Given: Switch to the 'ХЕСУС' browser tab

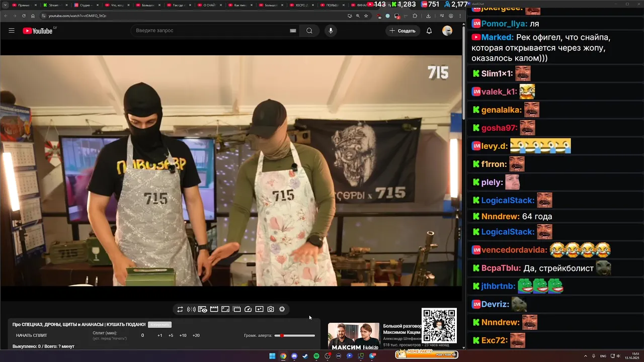Looking at the screenshot, I should [x=303, y=5].
